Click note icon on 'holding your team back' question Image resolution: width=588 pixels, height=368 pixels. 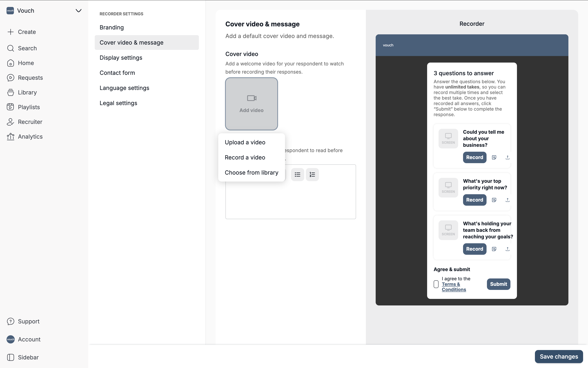(x=494, y=249)
